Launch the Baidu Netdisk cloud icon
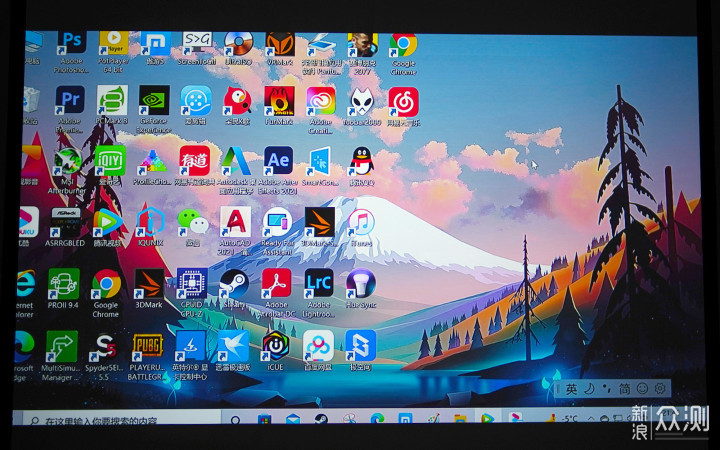720x450 pixels. pos(318,346)
